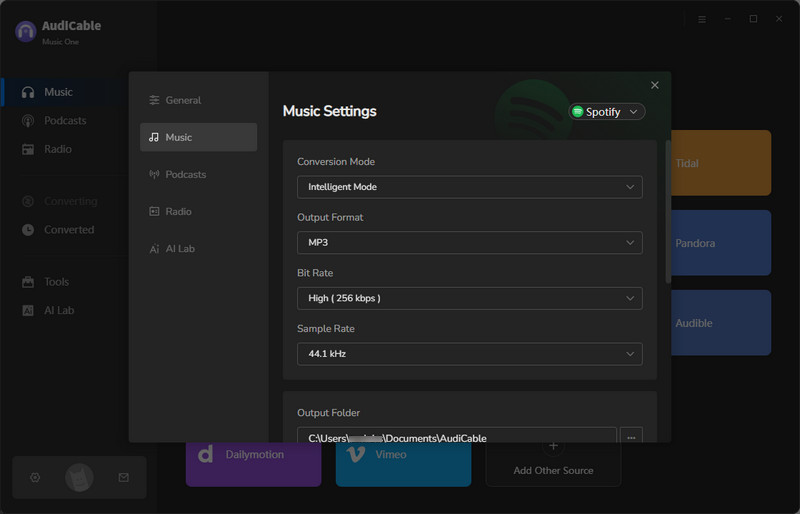The width and height of the screenshot is (800, 514).
Task: Click the settings dialog scrollbar
Action: [x=668, y=212]
